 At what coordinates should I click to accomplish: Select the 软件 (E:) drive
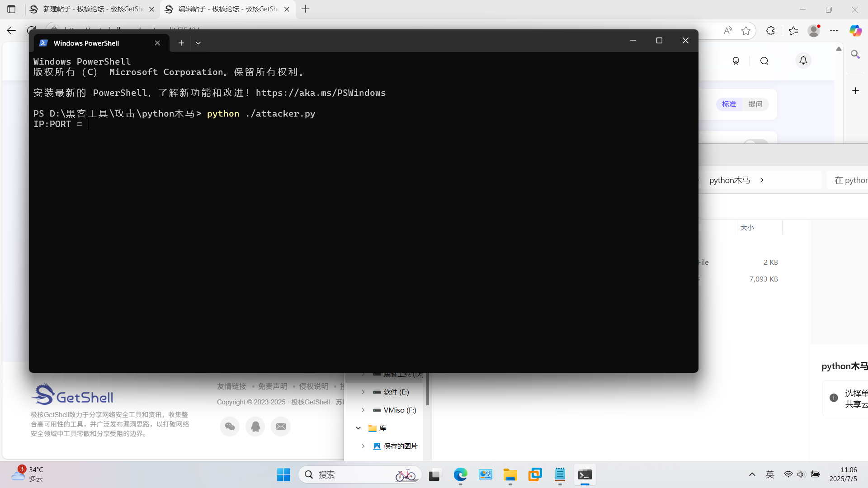391,392
